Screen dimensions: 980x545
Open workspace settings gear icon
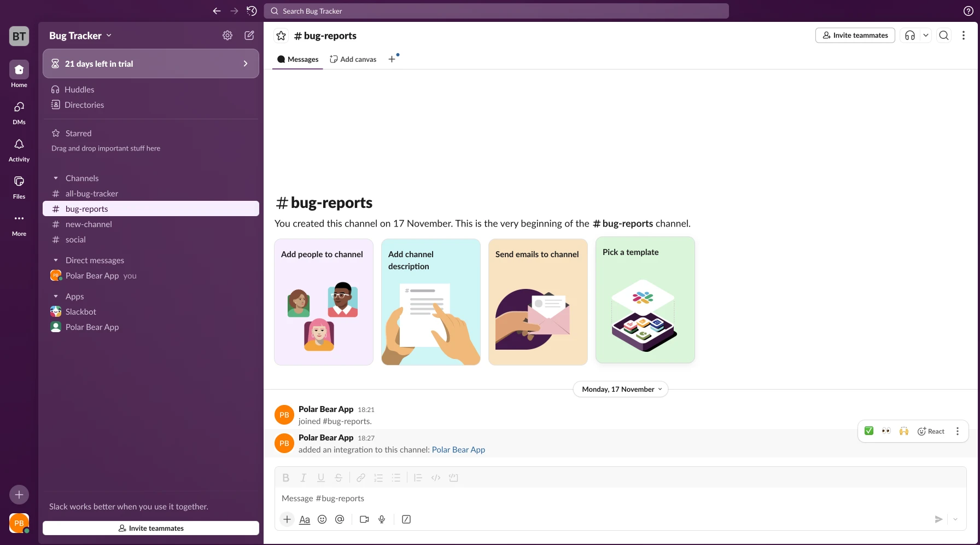tap(227, 36)
